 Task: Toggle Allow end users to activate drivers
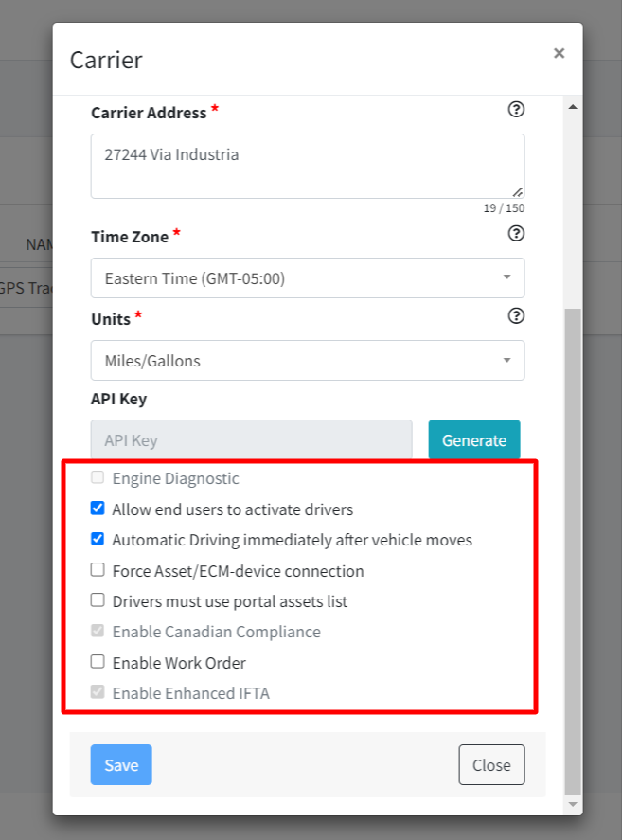(98, 509)
